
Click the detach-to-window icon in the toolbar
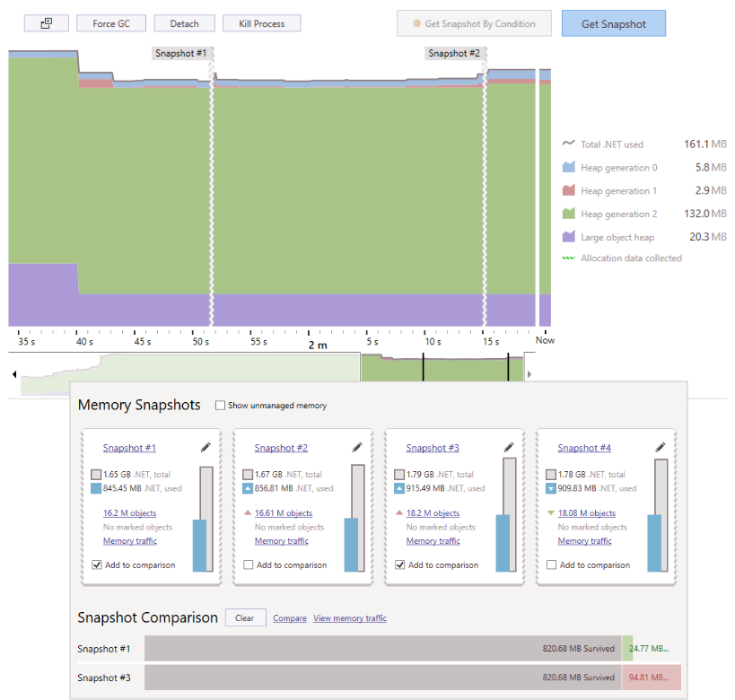[46, 22]
